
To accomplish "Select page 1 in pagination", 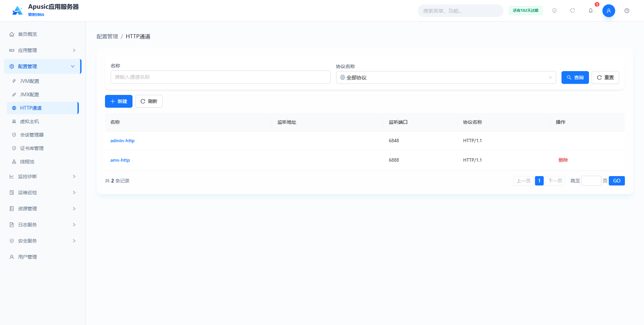I will pyautogui.click(x=539, y=181).
